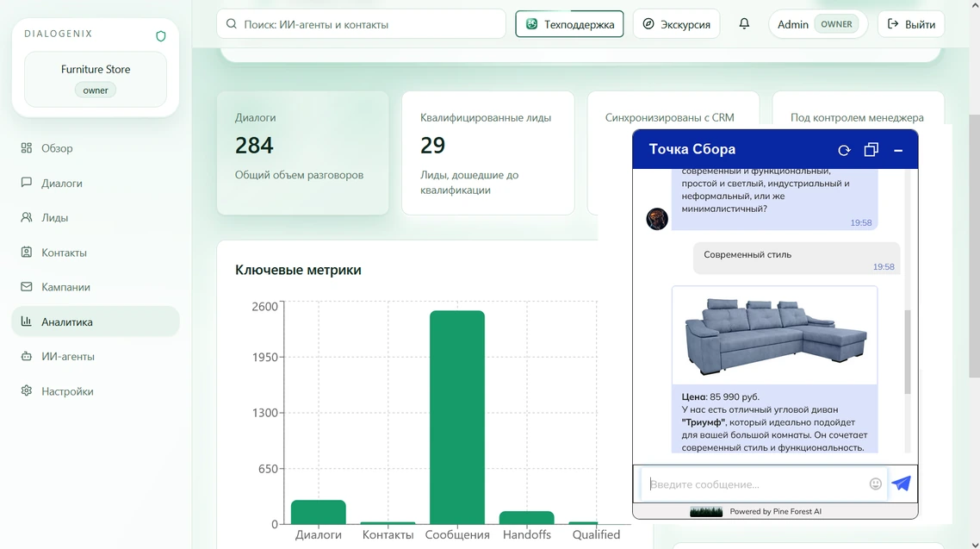Click the Лиды people icon
The width and height of the screenshot is (980, 549).
(26, 217)
